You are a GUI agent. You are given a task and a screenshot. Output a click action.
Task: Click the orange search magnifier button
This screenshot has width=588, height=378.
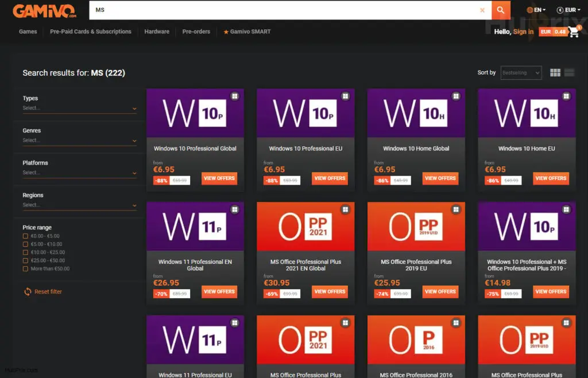click(501, 10)
